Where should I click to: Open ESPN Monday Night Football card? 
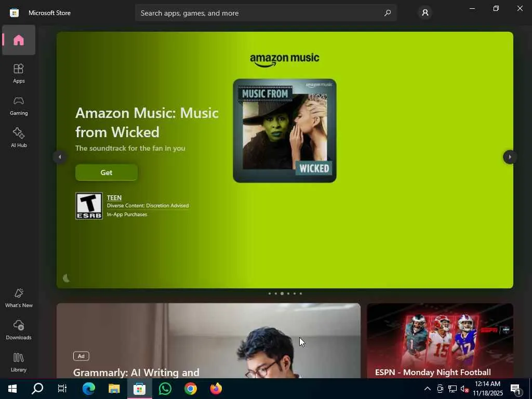pyautogui.click(x=440, y=341)
